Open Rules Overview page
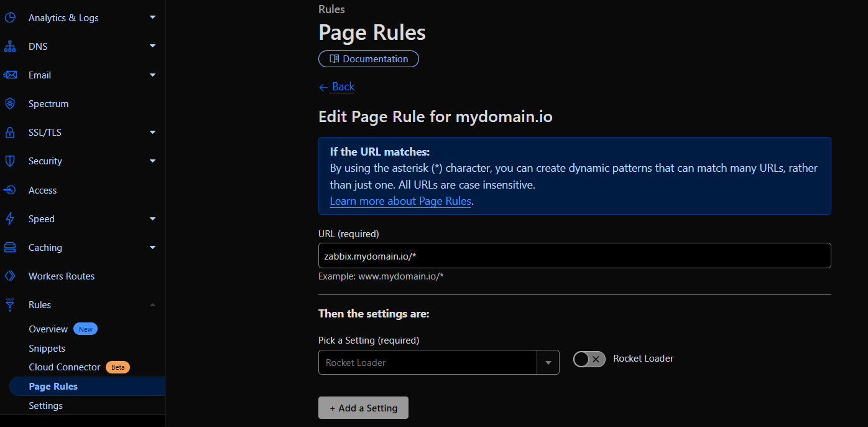Viewport: 868px width, 427px height. [48, 329]
